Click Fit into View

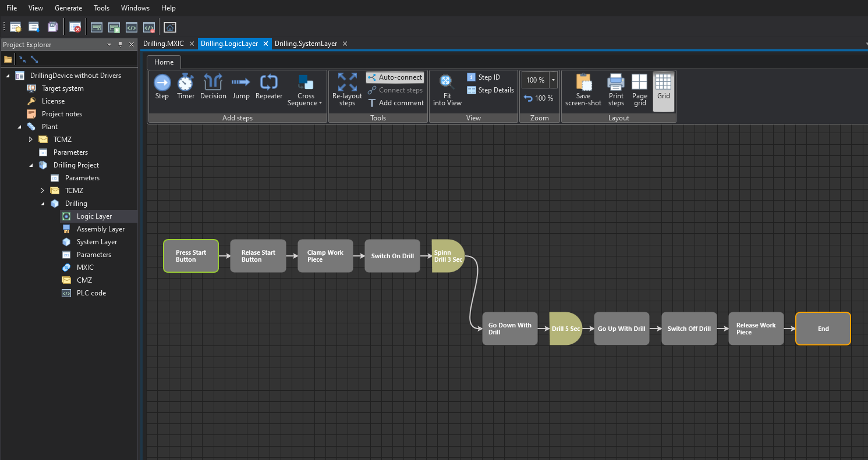tap(447, 90)
